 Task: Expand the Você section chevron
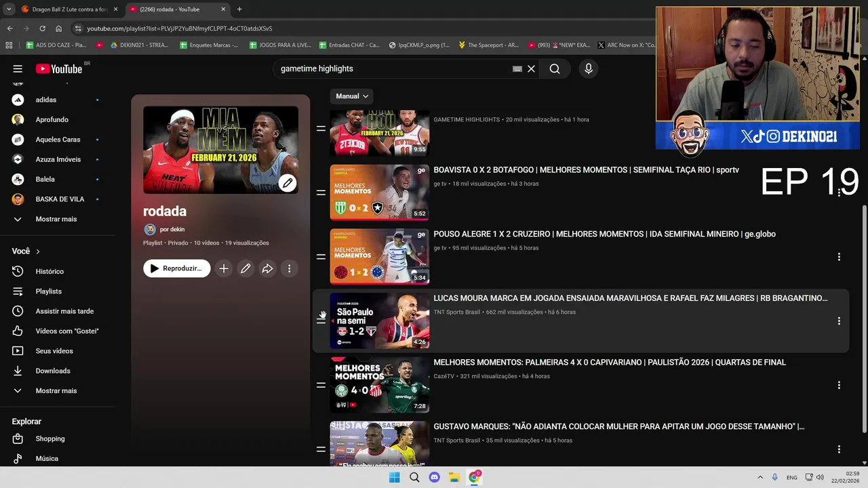[38, 251]
